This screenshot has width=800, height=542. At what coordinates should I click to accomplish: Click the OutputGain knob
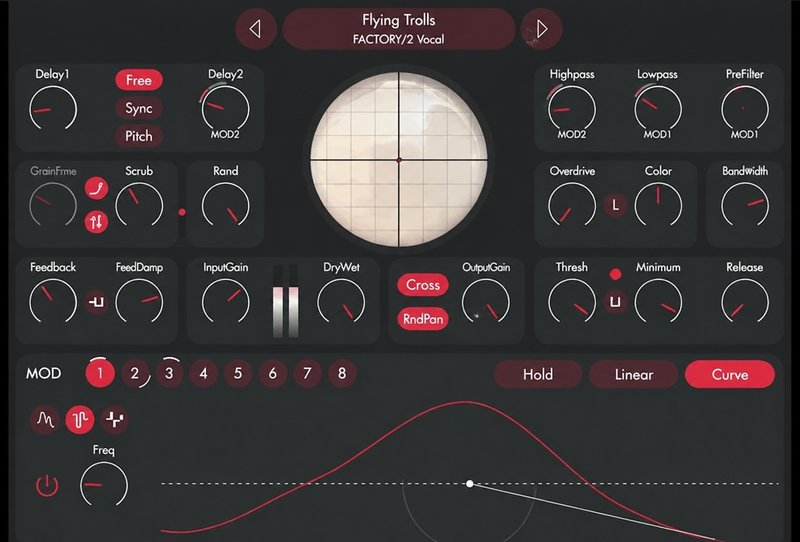tap(486, 301)
